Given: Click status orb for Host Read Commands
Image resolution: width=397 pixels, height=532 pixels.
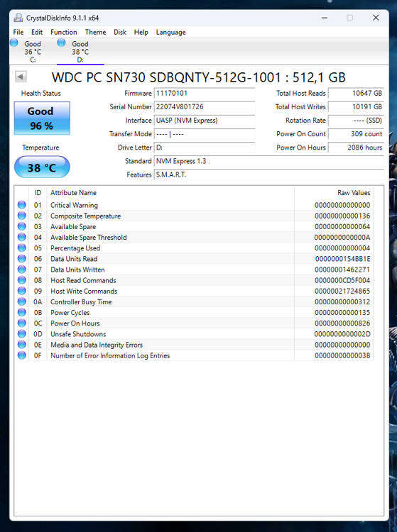Looking at the screenshot, I should tap(22, 280).
